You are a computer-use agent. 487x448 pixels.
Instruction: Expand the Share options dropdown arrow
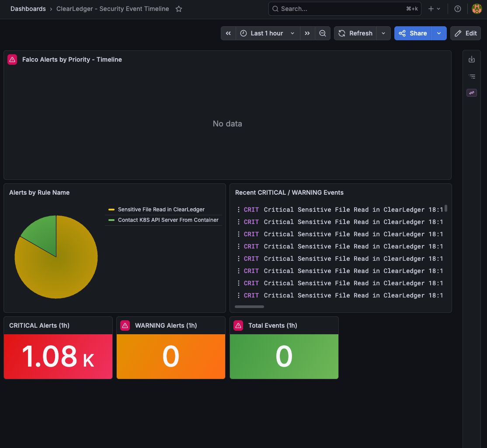[439, 33]
